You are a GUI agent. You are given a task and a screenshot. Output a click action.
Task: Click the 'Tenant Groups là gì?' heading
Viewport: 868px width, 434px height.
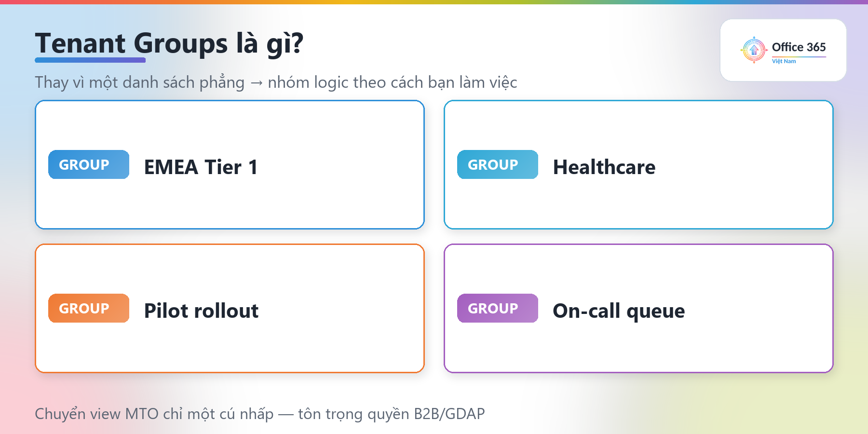pyautogui.click(x=169, y=43)
